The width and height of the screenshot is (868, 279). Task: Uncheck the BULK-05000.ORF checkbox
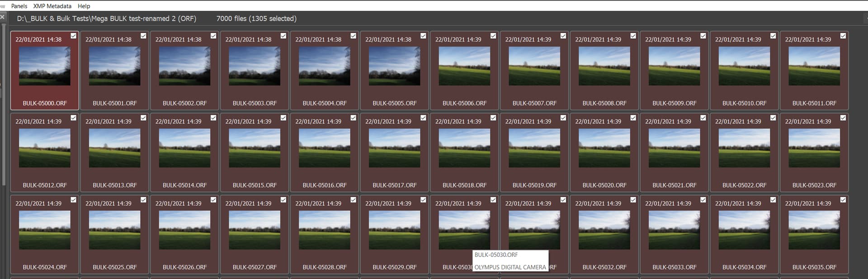click(73, 36)
